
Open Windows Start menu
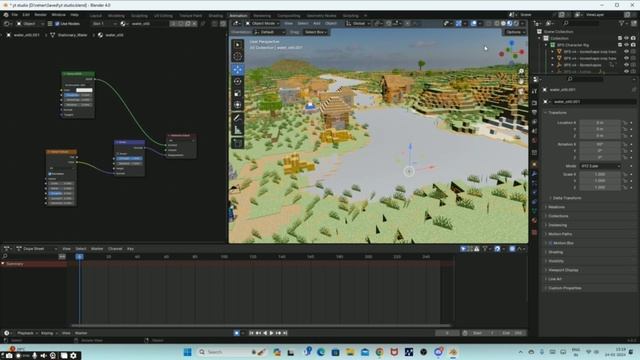pyautogui.click(x=187, y=352)
